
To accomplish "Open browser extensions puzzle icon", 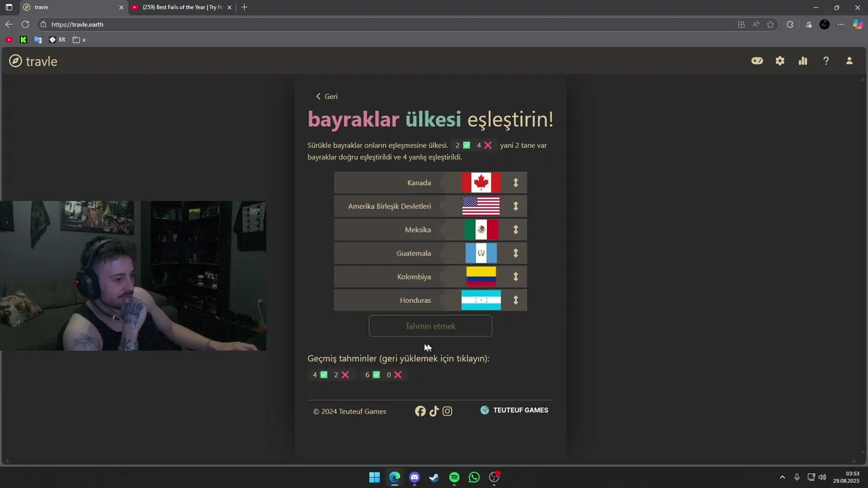I will [790, 24].
